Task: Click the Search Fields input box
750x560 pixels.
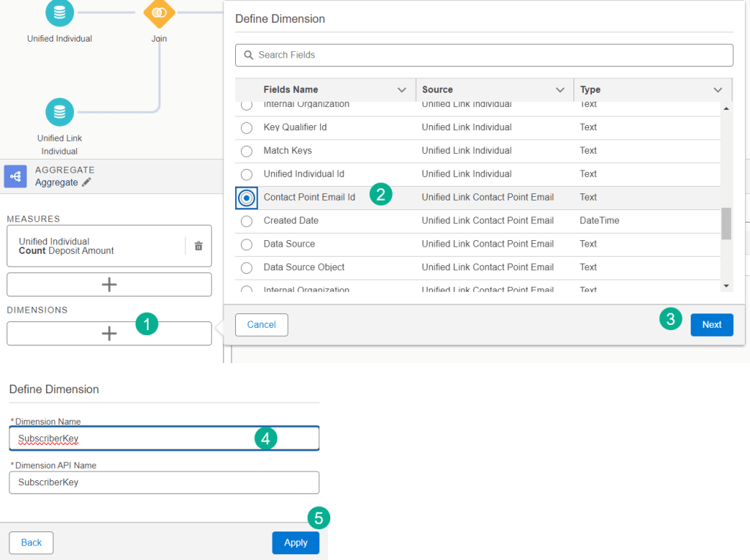Action: pyautogui.click(x=483, y=55)
